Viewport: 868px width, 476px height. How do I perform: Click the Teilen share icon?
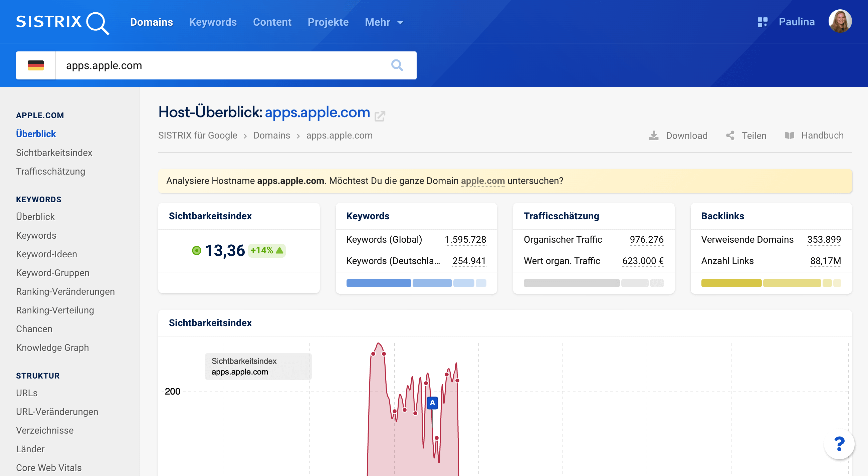point(730,136)
